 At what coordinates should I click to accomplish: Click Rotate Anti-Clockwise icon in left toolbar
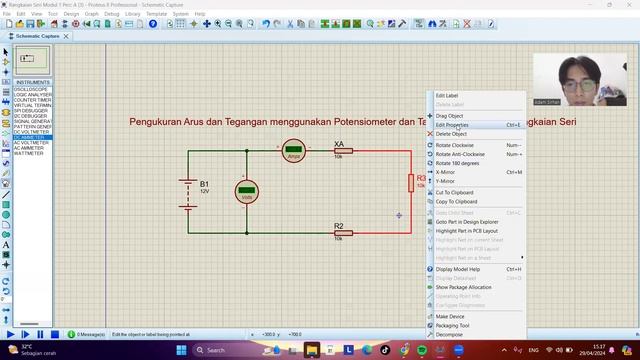[6, 291]
